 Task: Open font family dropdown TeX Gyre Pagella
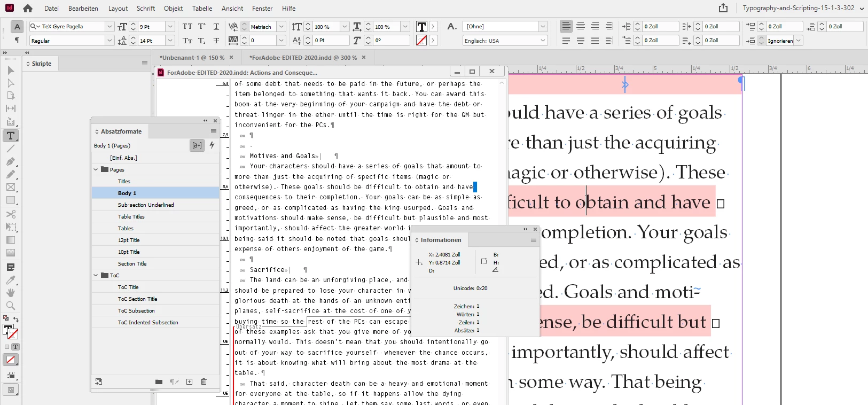click(x=110, y=26)
